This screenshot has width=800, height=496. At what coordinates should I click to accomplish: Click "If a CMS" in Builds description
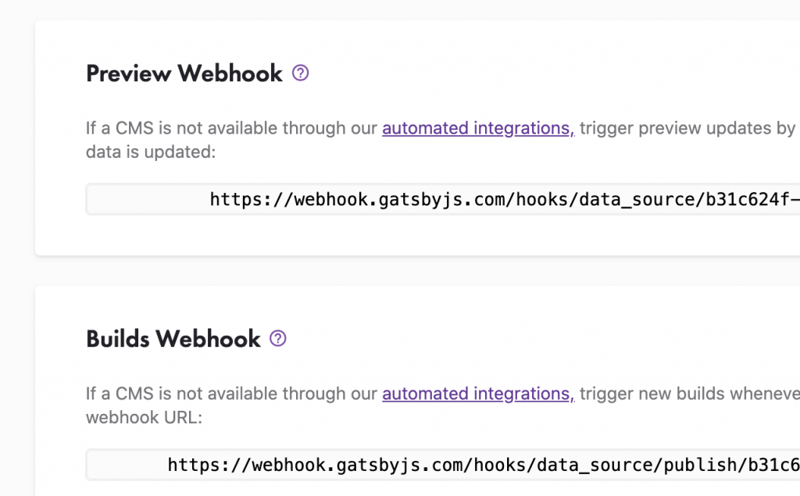point(118,394)
